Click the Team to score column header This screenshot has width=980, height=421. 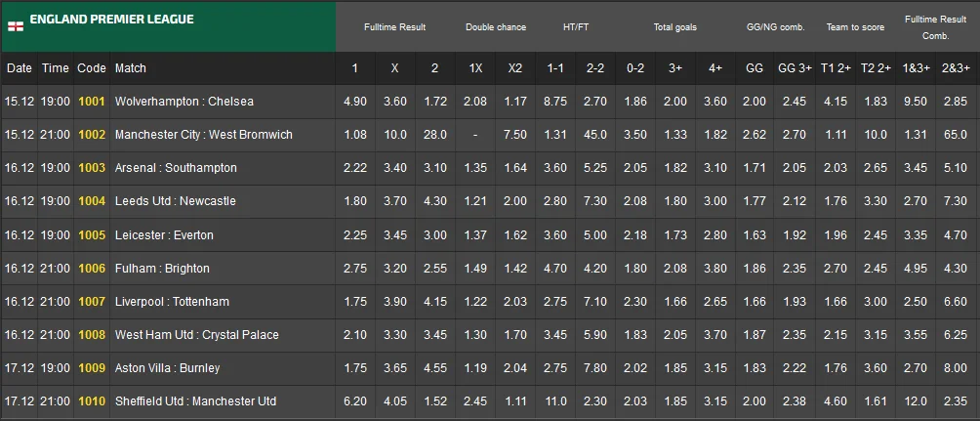pyautogui.click(x=855, y=27)
